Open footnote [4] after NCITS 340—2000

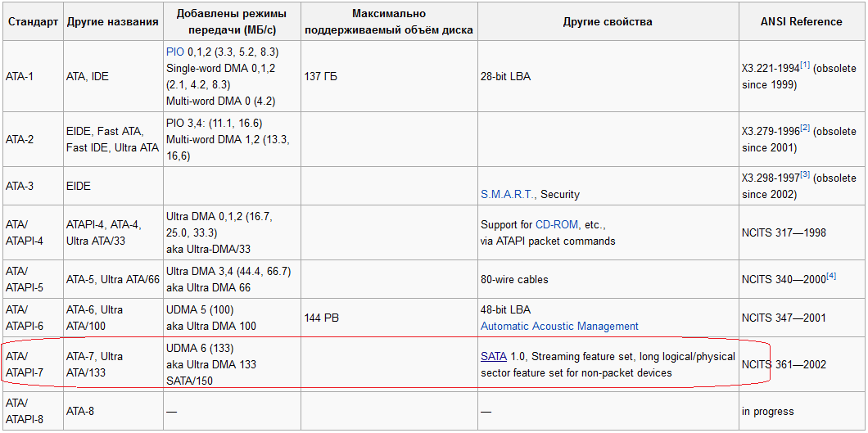(x=831, y=276)
